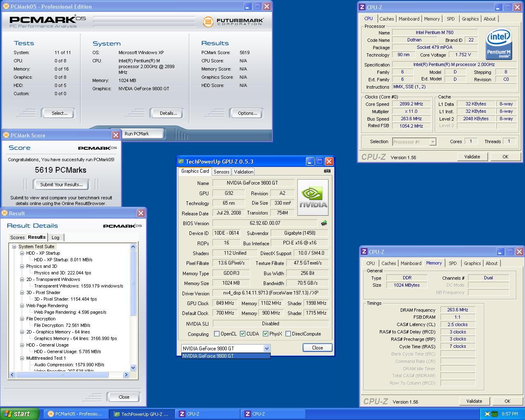
Task: Click scroll-down arrow in Result tree
Action: (x=133, y=368)
